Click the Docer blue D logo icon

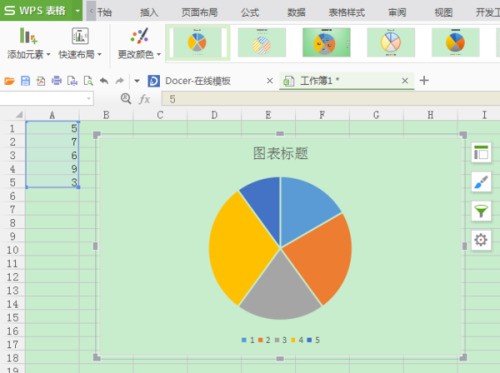pyautogui.click(x=154, y=81)
